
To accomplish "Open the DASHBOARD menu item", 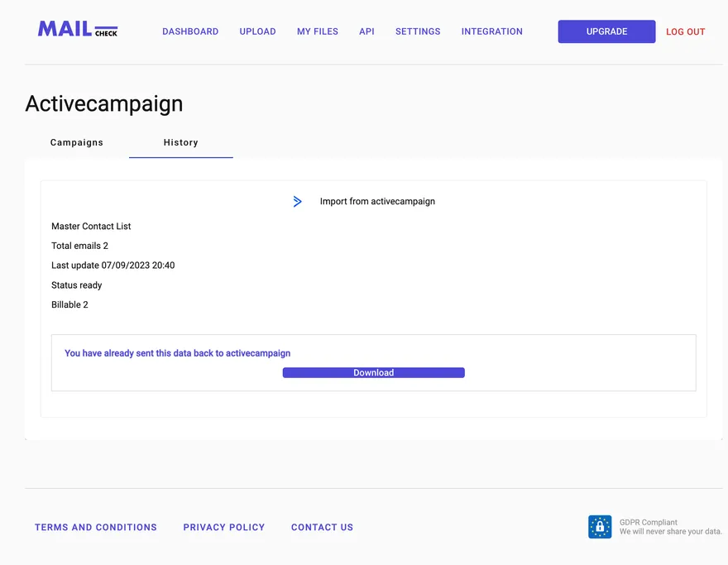I will (x=190, y=31).
